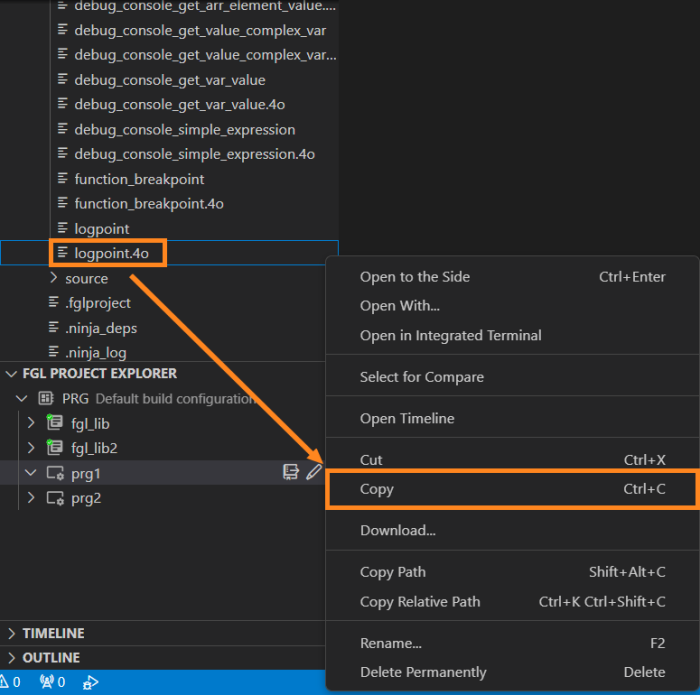Click Delete Permanently in context menu
Viewport: 700px width, 695px height.
pyautogui.click(x=423, y=672)
